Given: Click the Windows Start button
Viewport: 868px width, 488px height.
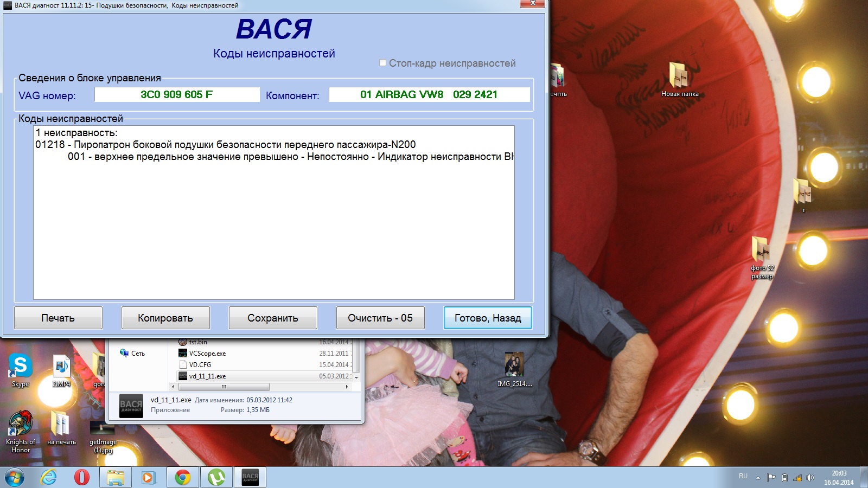Looking at the screenshot, I should [15, 477].
